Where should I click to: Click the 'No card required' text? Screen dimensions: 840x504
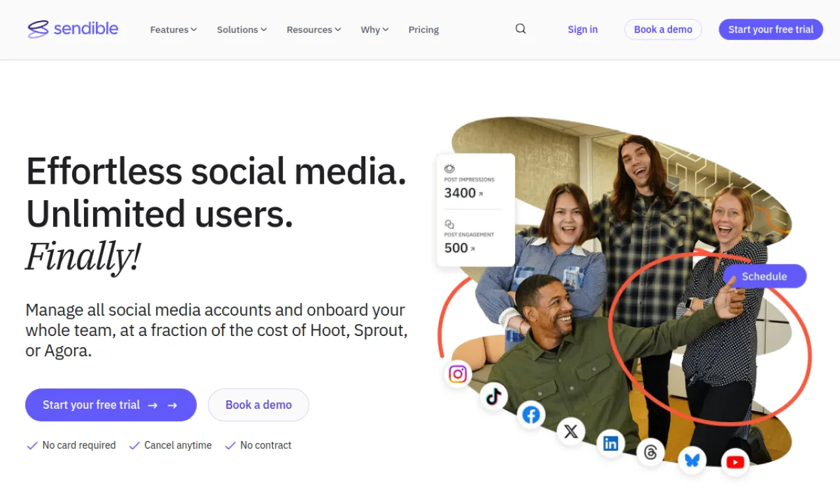(x=79, y=445)
